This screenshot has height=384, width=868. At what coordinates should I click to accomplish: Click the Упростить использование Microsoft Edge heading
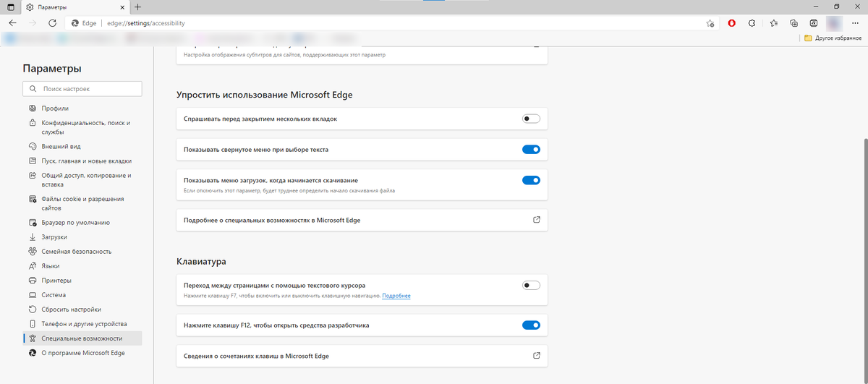click(265, 95)
